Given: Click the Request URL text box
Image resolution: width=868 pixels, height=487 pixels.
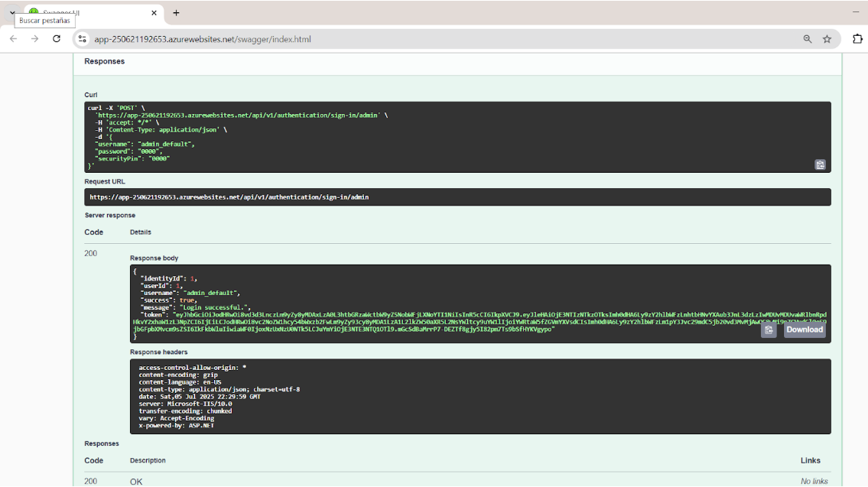Looking at the screenshot, I should (457, 197).
